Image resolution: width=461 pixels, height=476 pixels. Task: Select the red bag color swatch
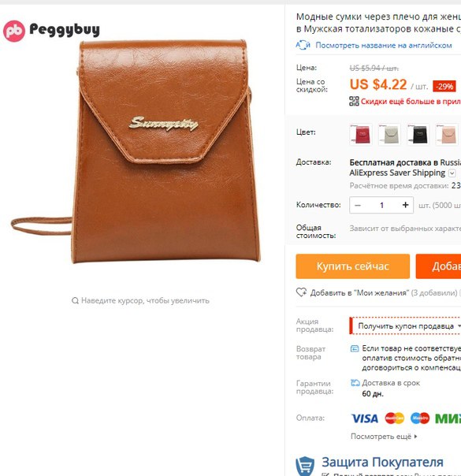tap(361, 135)
